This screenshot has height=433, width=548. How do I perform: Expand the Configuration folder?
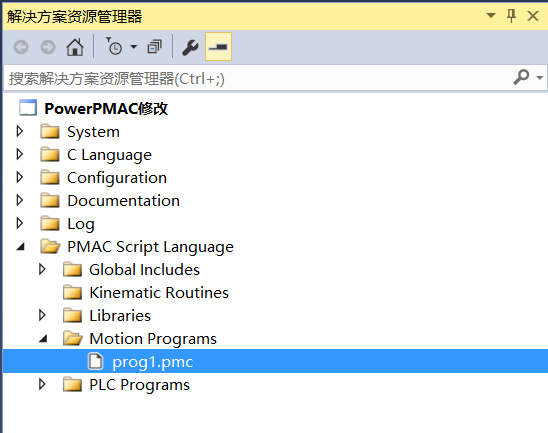click(x=20, y=178)
